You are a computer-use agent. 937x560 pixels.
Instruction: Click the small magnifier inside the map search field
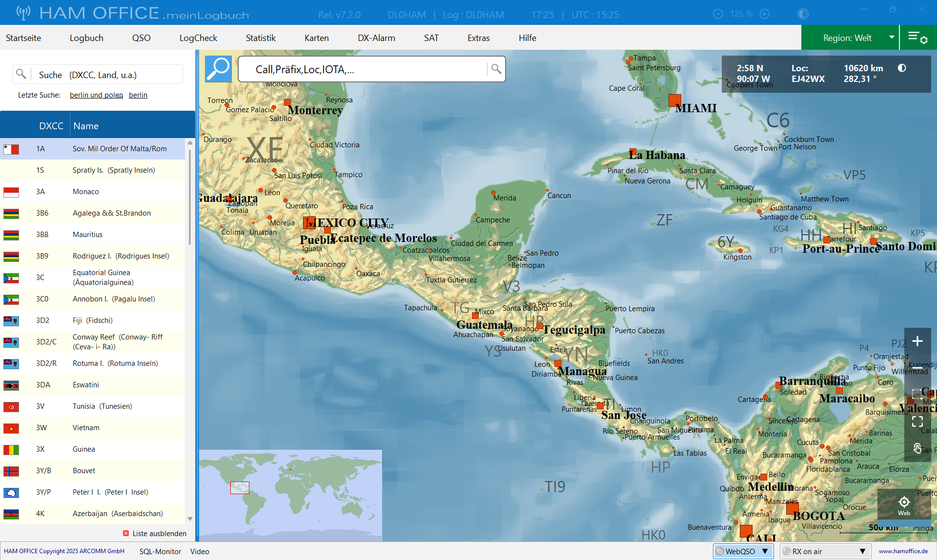496,69
